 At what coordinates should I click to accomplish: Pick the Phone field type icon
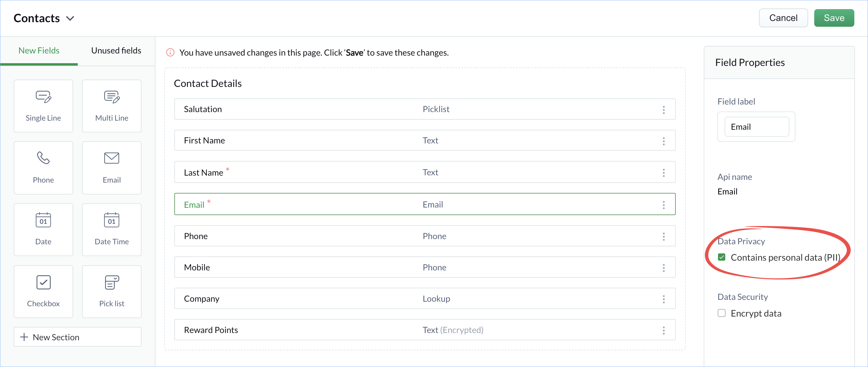point(43,158)
